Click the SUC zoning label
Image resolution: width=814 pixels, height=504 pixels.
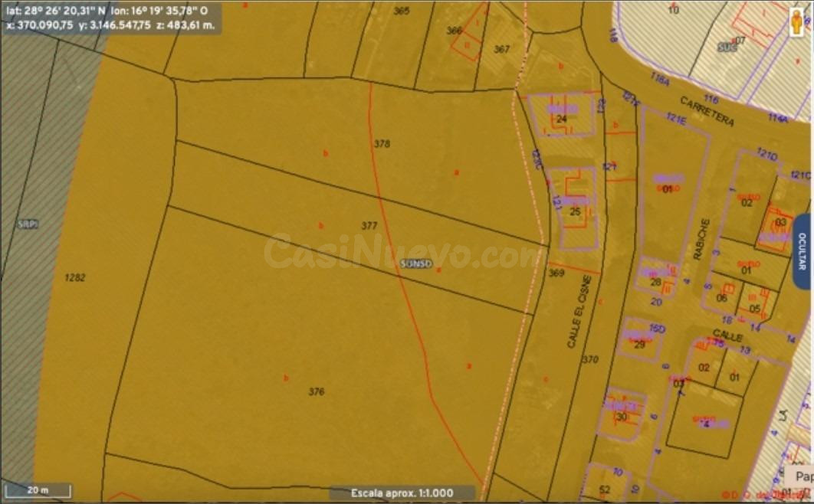tap(727, 47)
